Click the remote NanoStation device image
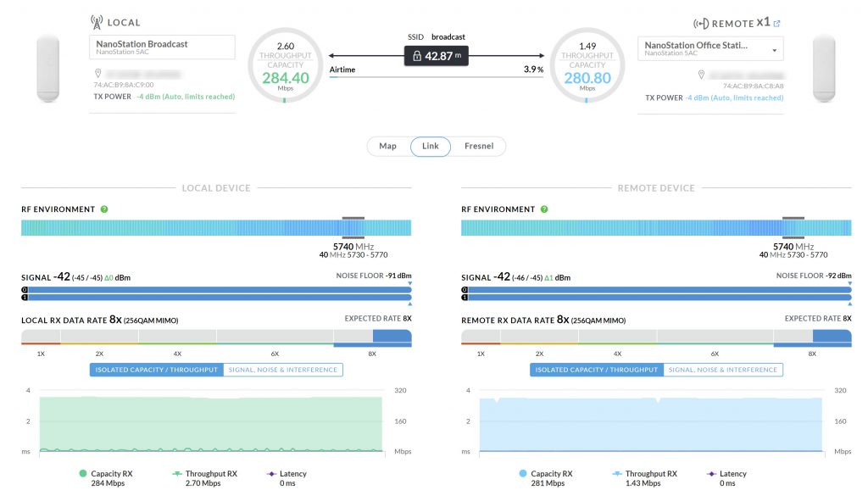 (x=824, y=68)
